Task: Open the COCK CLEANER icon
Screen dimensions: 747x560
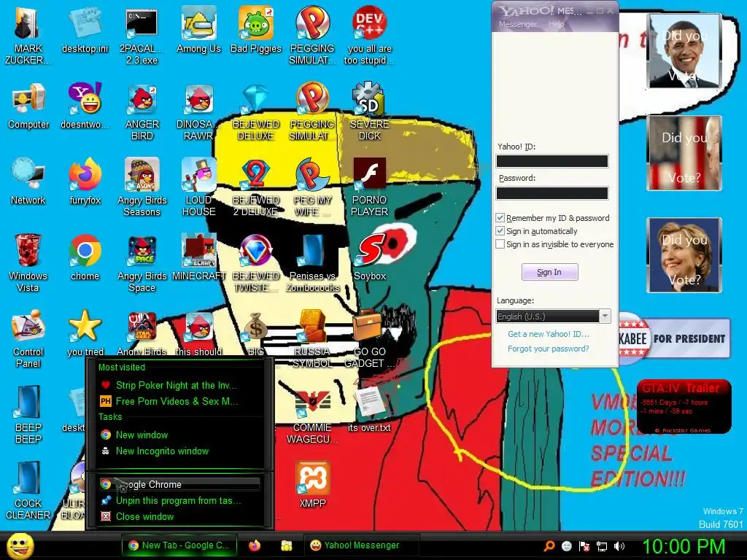Action: 28,491
